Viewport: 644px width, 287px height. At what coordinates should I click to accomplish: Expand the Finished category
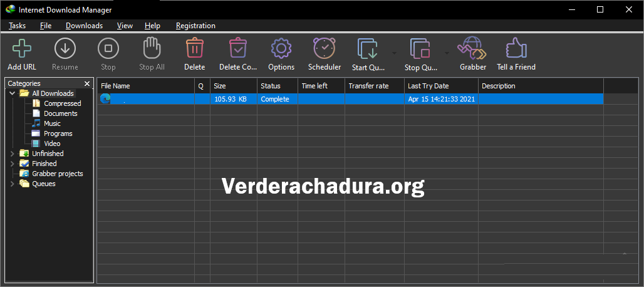[13, 164]
